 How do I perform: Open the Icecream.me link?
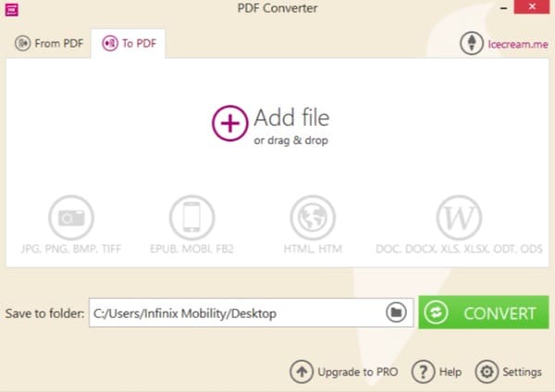(x=518, y=44)
